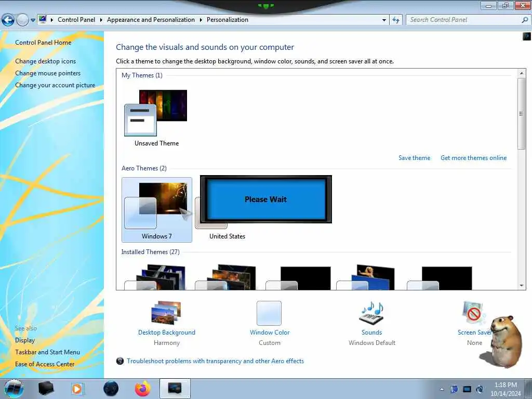Troubleshoot problems with transparency and Aero effects
The image size is (532, 399).
pyautogui.click(x=215, y=361)
